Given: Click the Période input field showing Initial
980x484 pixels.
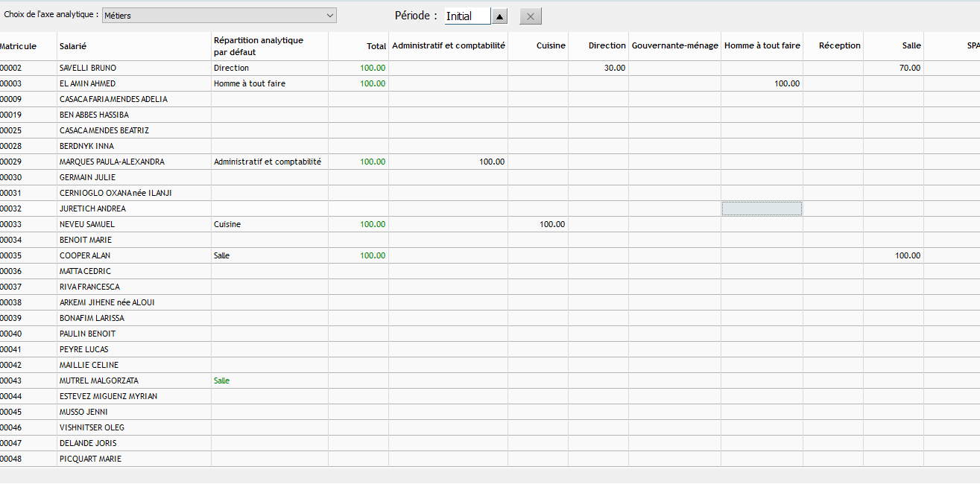Looking at the screenshot, I should (x=467, y=16).
